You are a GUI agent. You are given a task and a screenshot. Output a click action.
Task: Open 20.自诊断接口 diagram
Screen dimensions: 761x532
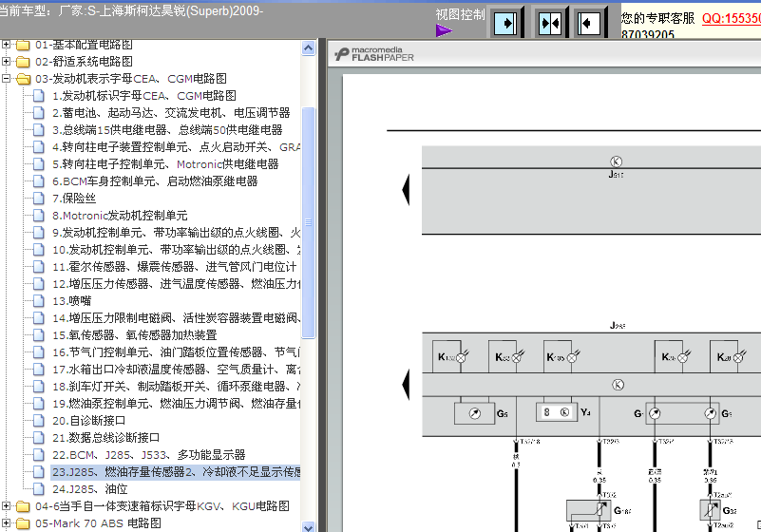tap(88, 420)
